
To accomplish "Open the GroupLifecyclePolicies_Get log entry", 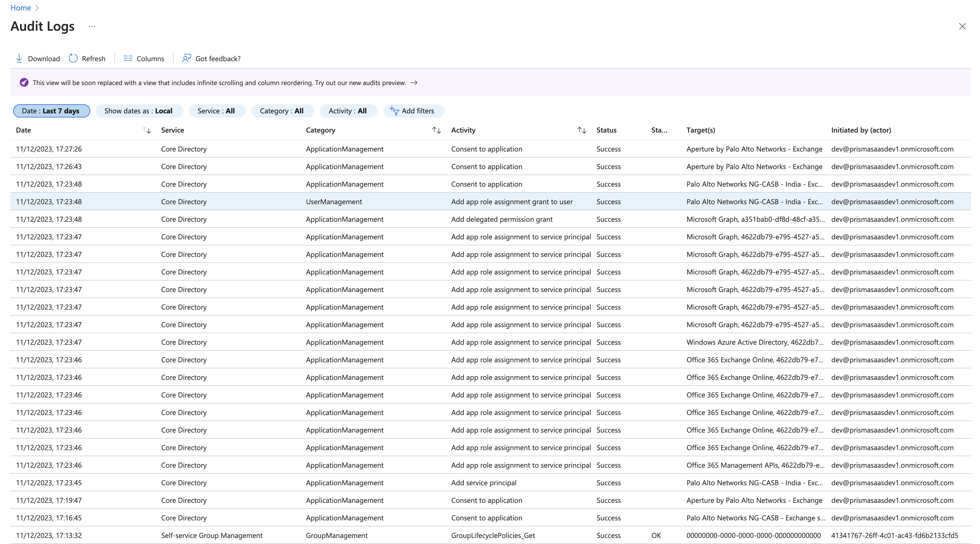I will (x=493, y=535).
